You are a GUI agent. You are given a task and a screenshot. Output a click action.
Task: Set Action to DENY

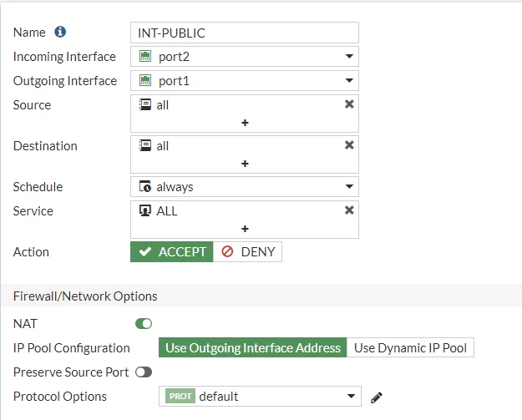point(248,251)
